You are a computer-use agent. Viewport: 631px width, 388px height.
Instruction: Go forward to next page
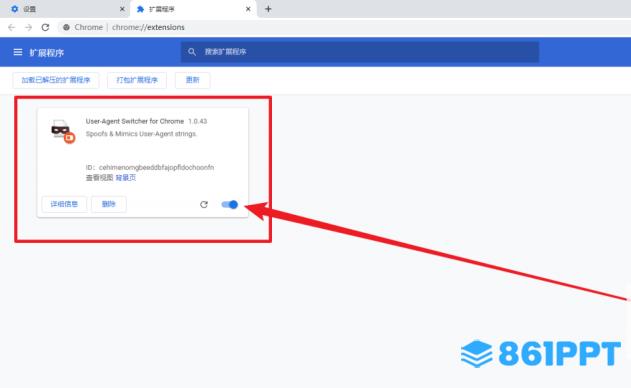(28, 27)
